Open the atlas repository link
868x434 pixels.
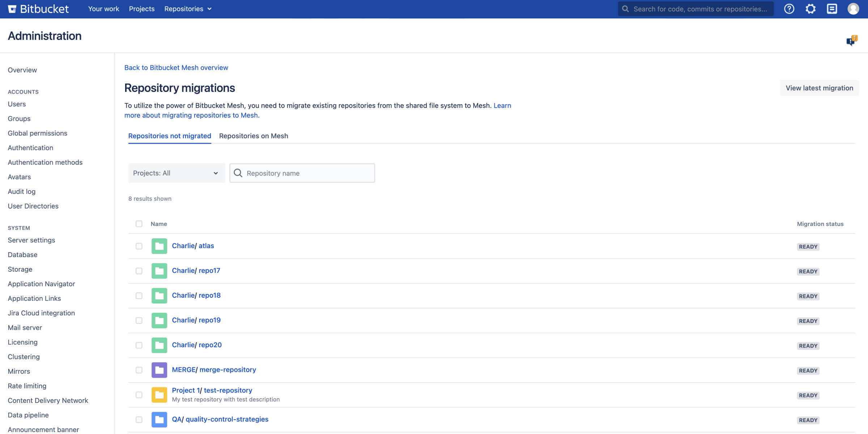click(x=206, y=246)
